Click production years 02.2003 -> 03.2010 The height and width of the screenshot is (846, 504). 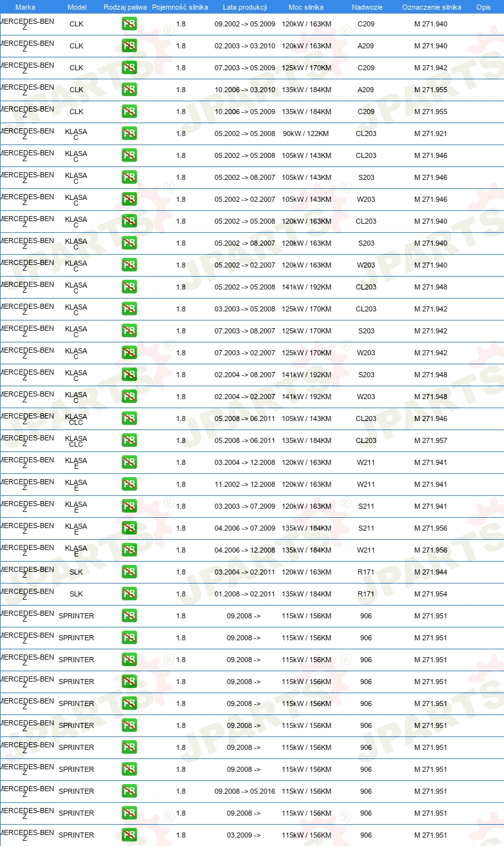pos(245,46)
